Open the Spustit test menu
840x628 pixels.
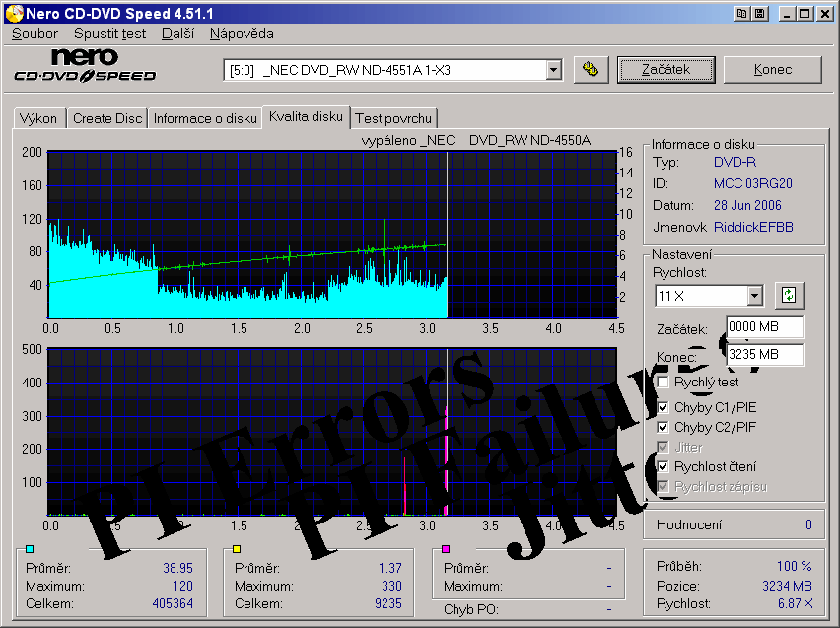109,34
